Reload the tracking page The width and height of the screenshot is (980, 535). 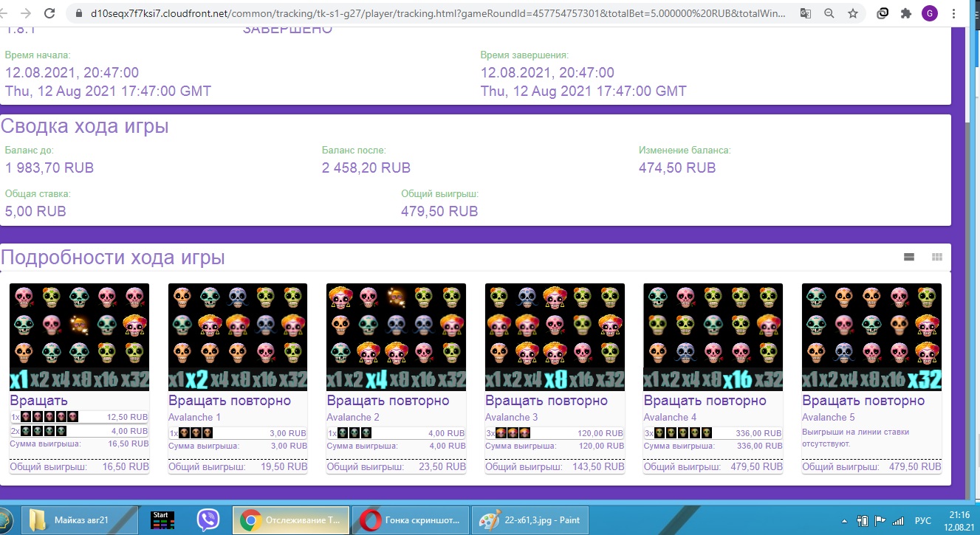click(x=49, y=13)
